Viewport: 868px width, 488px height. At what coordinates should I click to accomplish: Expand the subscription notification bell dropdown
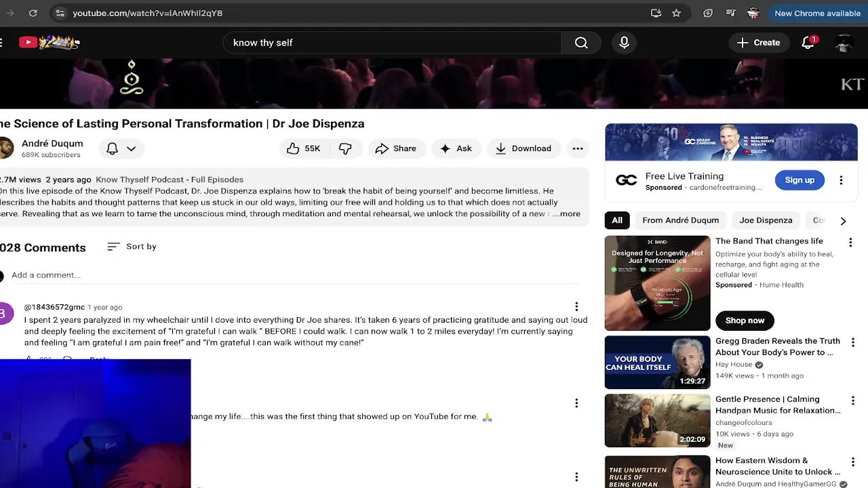(121, 148)
